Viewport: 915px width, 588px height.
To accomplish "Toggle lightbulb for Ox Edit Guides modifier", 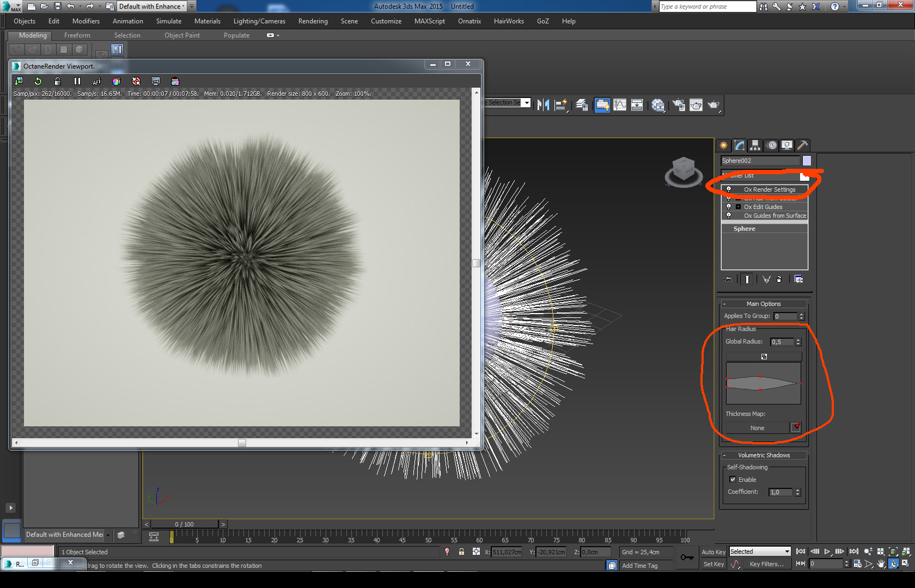I will click(x=729, y=207).
